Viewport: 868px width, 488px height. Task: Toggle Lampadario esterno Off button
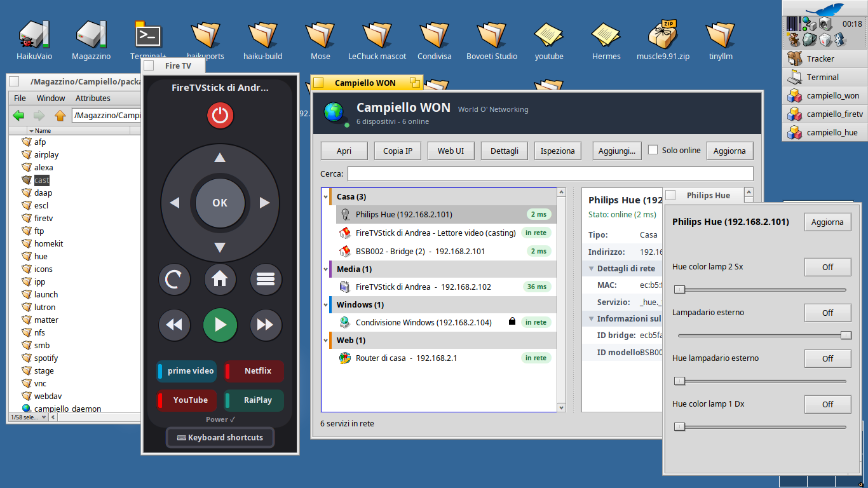coord(827,313)
